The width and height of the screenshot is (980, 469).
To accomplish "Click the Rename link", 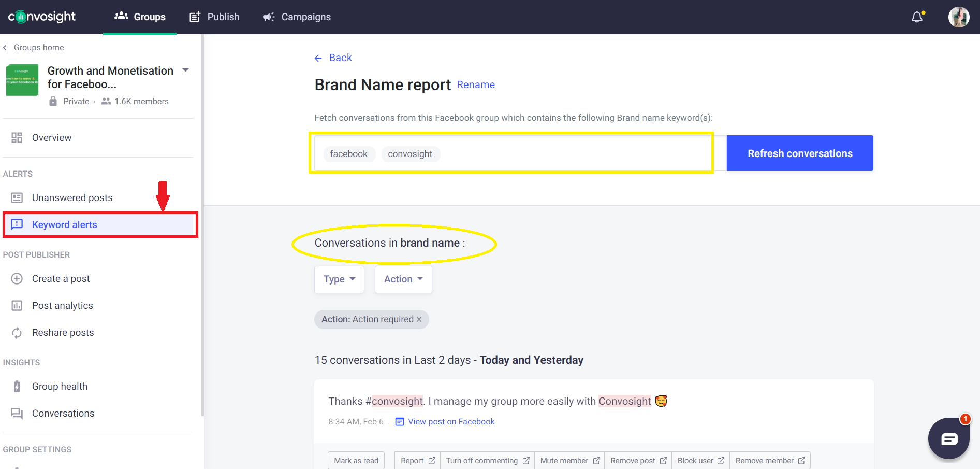I will pos(475,84).
